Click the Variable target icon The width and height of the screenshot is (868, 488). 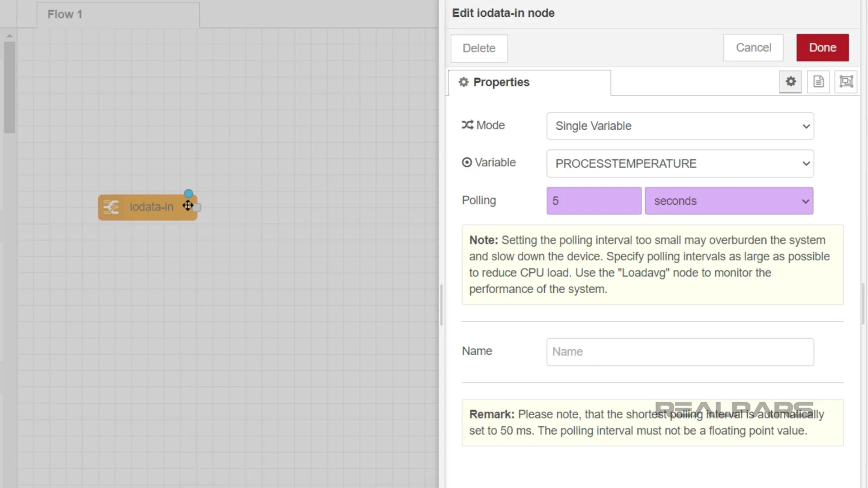click(467, 163)
